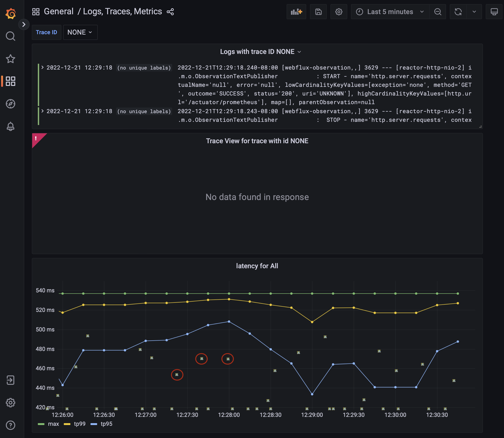This screenshot has width=504, height=438.
Task: Toggle max series in latency legend
Action: pyautogui.click(x=53, y=424)
